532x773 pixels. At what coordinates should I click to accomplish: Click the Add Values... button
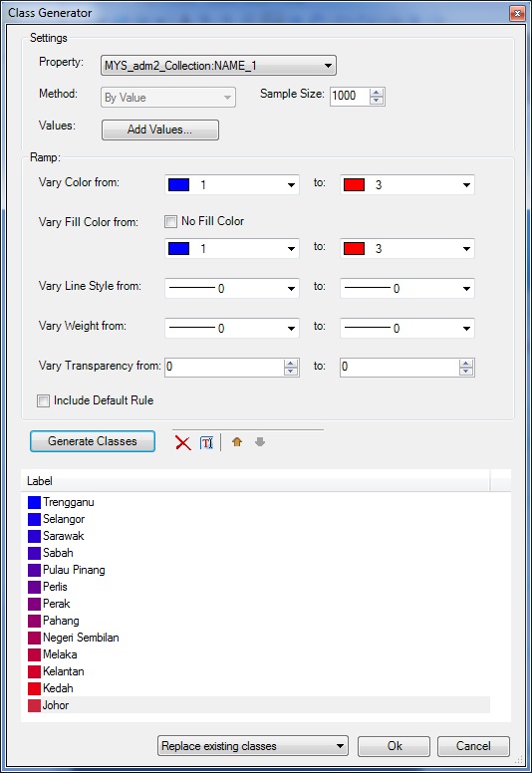[x=160, y=129]
